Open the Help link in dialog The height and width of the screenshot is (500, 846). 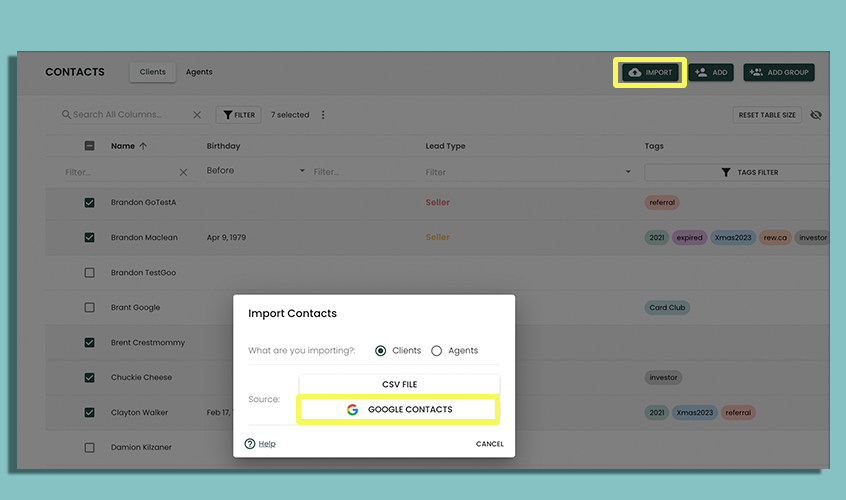pos(266,444)
